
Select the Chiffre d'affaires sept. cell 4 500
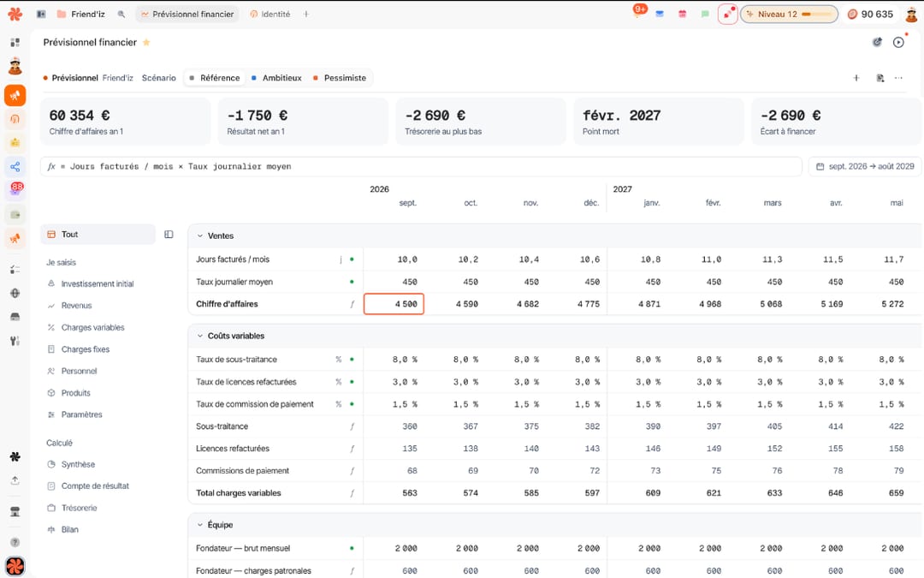[x=394, y=304]
